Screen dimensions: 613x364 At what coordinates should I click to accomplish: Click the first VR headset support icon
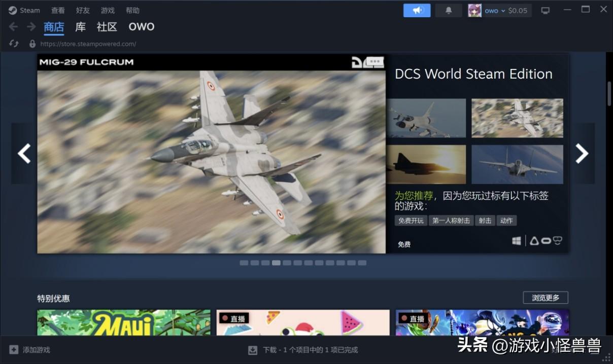534,241
